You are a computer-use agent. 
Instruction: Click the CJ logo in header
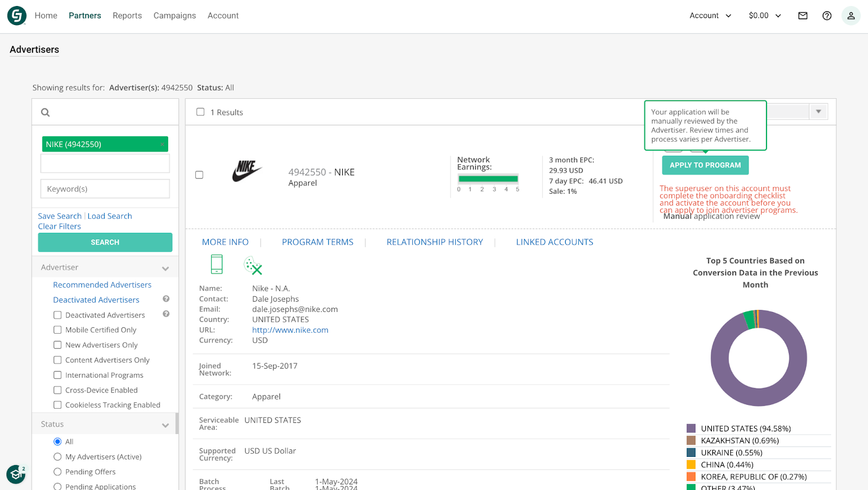[17, 16]
